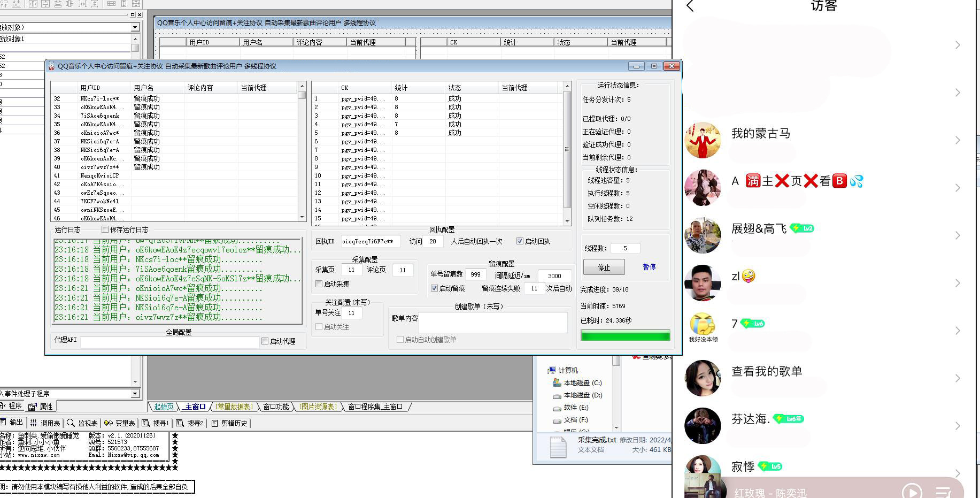980x498 pixels.
Task: Open the visitor 查看我的歌单 chevron
Action: click(x=958, y=378)
